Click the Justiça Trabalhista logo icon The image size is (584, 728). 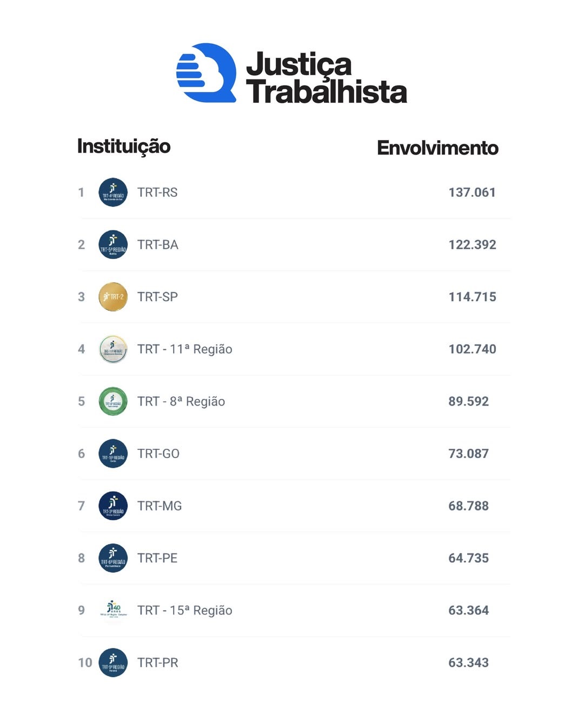[x=206, y=73]
